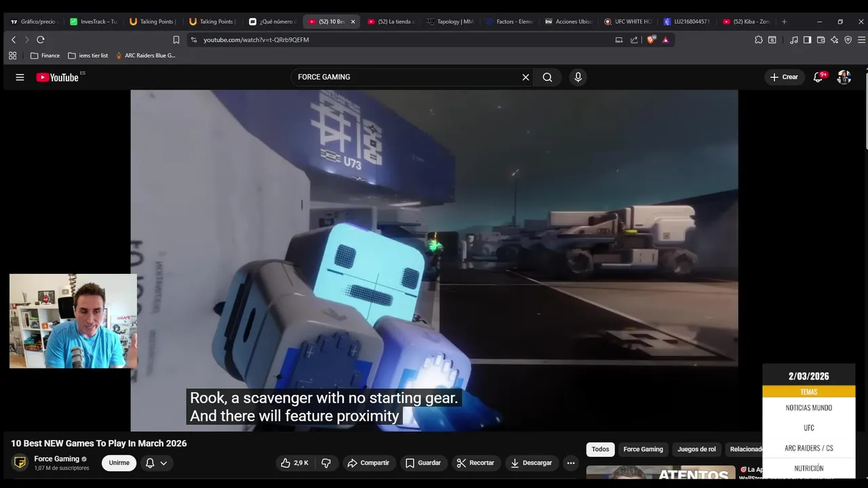This screenshot has width=868, height=488.
Task: Switch to the UFC WHITE HO tab
Action: tap(629, 22)
